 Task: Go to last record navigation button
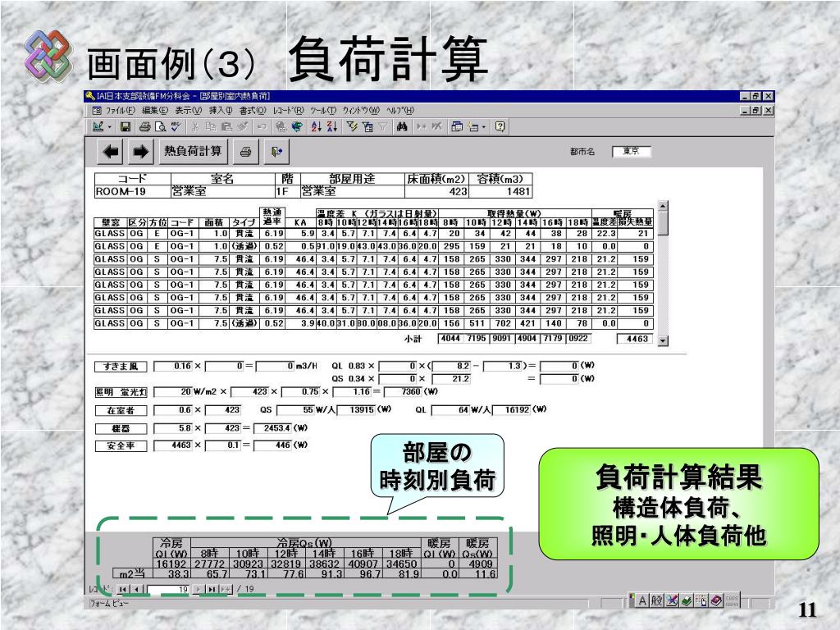pos(212,589)
